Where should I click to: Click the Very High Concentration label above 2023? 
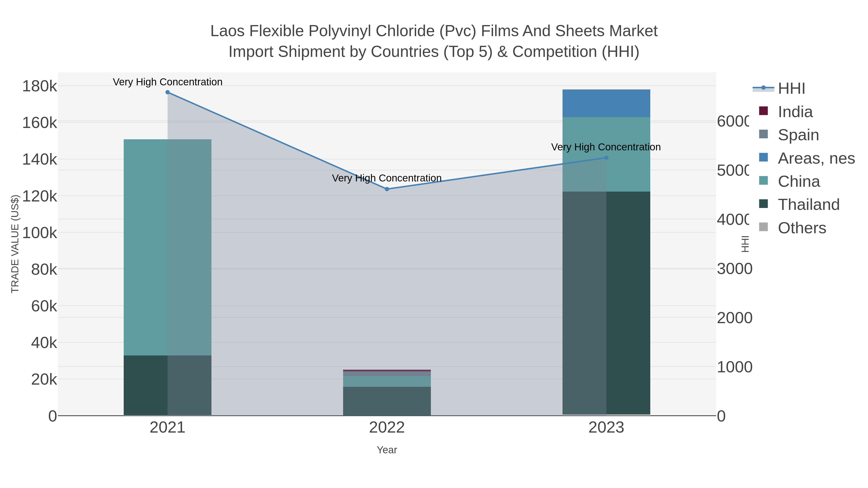(606, 147)
